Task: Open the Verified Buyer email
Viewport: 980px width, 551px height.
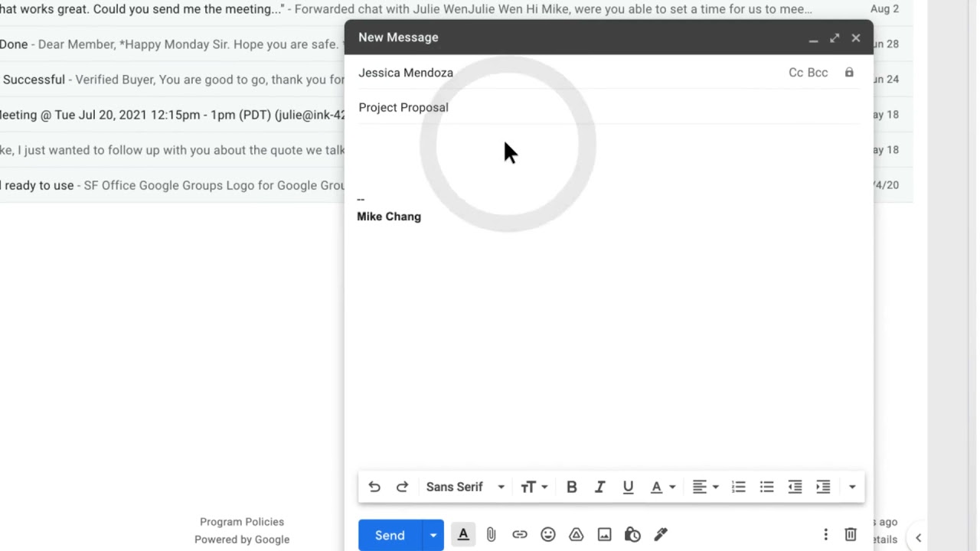Action: coord(172,80)
